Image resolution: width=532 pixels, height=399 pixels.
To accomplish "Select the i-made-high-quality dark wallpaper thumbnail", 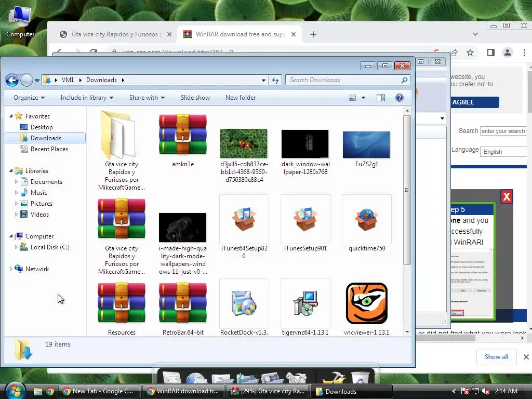I will tap(182, 228).
